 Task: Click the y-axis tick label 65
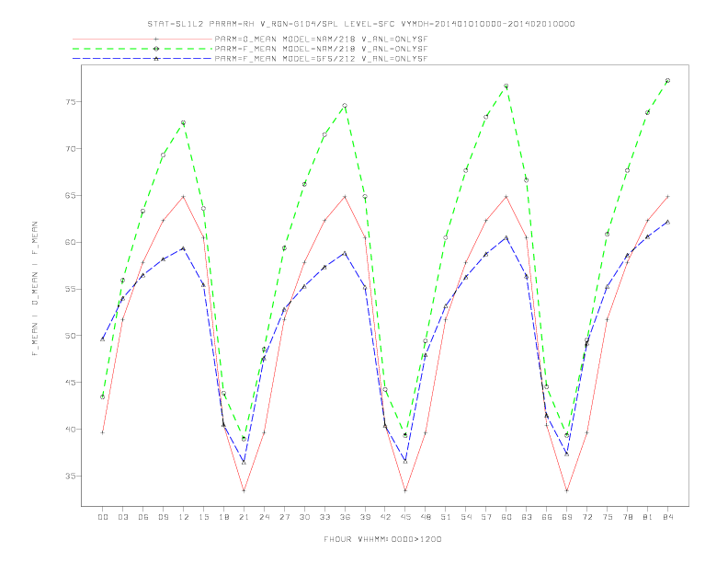click(x=71, y=196)
